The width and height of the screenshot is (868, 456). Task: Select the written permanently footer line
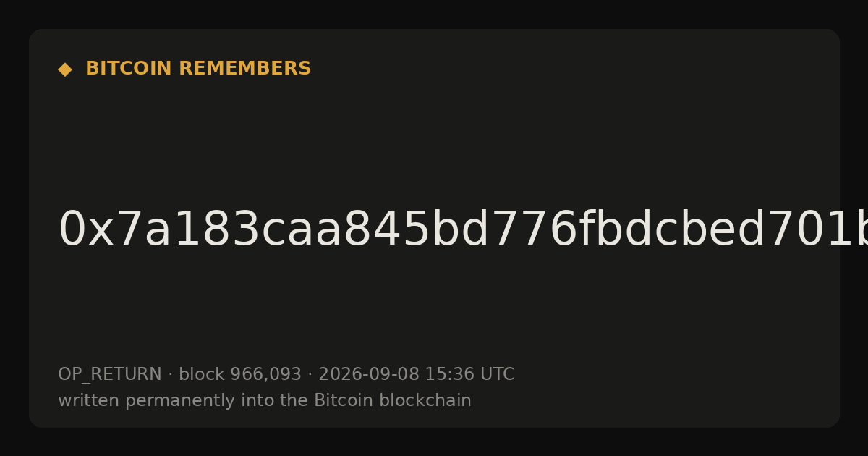[265, 401]
